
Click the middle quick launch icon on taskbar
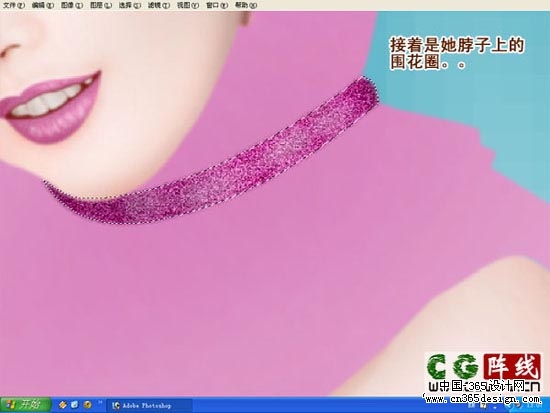click(x=75, y=405)
